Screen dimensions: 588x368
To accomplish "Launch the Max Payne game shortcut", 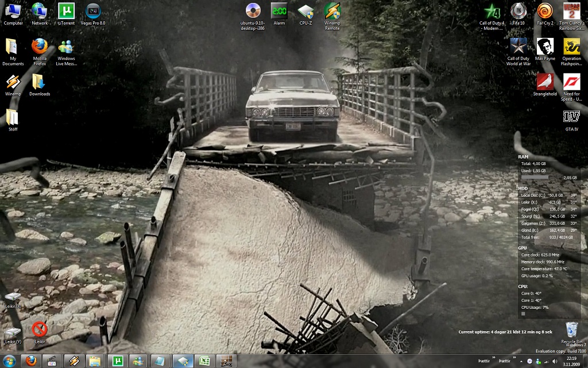I will [x=545, y=50].
